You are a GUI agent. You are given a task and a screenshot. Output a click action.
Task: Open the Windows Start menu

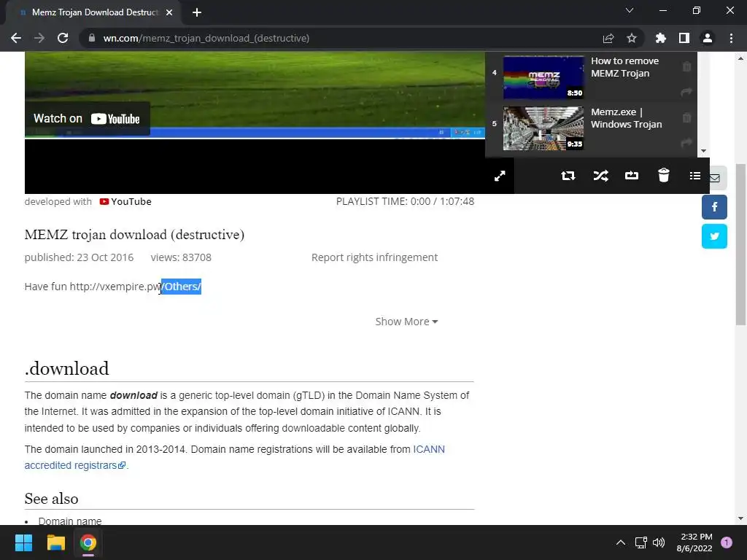pos(23,542)
